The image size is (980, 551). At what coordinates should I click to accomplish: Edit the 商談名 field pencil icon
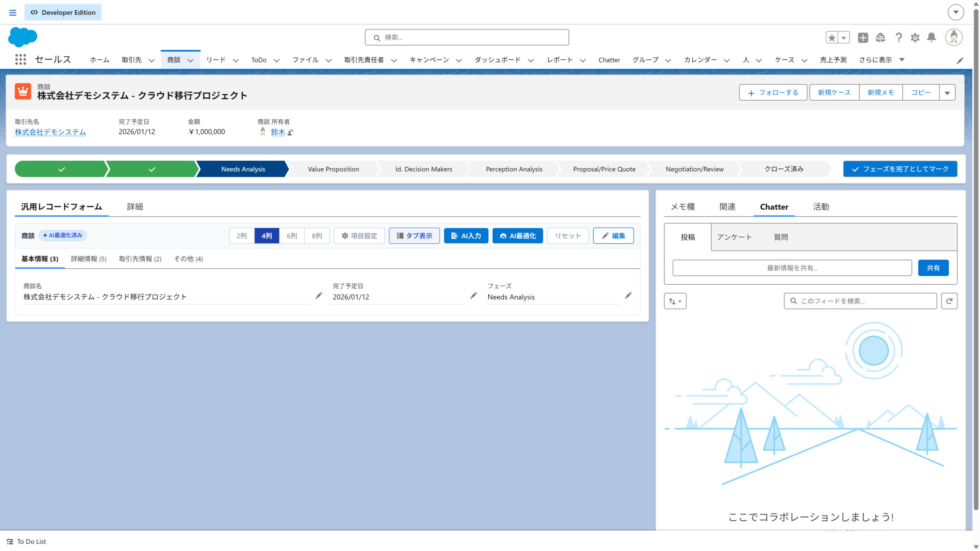tap(319, 295)
